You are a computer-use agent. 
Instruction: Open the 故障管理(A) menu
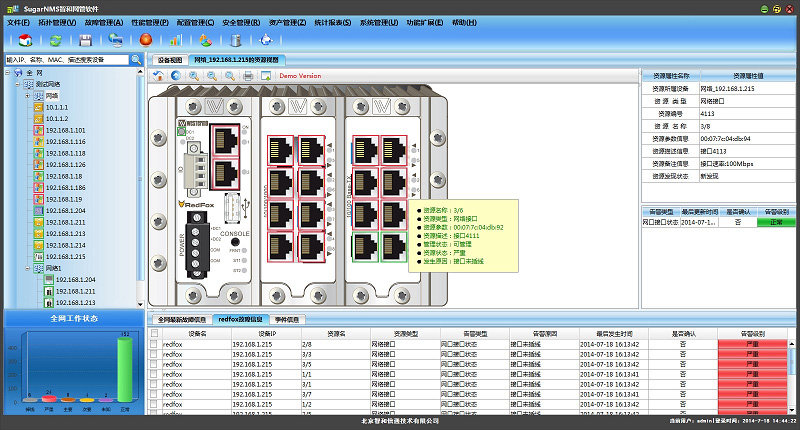104,22
